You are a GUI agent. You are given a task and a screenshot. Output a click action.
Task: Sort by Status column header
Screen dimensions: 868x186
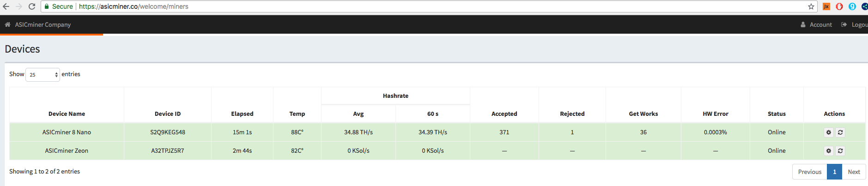click(x=777, y=114)
